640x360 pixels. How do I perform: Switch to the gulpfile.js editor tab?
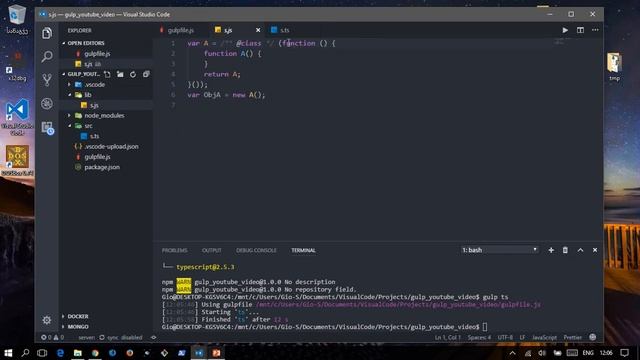tap(180, 30)
